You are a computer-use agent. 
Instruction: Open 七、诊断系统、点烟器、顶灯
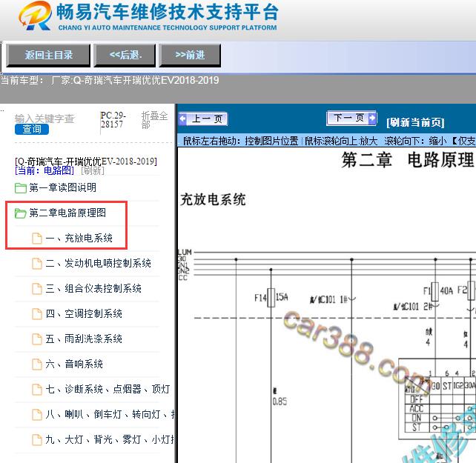coord(108,389)
